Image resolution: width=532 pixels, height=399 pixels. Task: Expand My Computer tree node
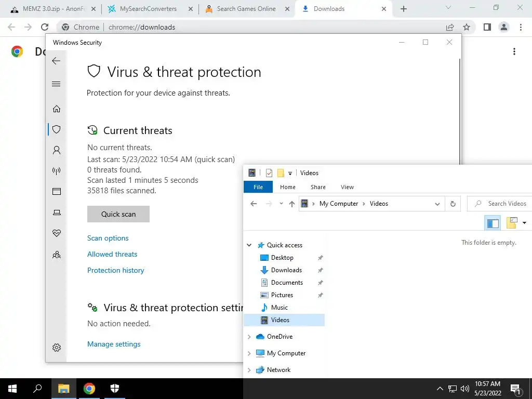[x=249, y=353]
